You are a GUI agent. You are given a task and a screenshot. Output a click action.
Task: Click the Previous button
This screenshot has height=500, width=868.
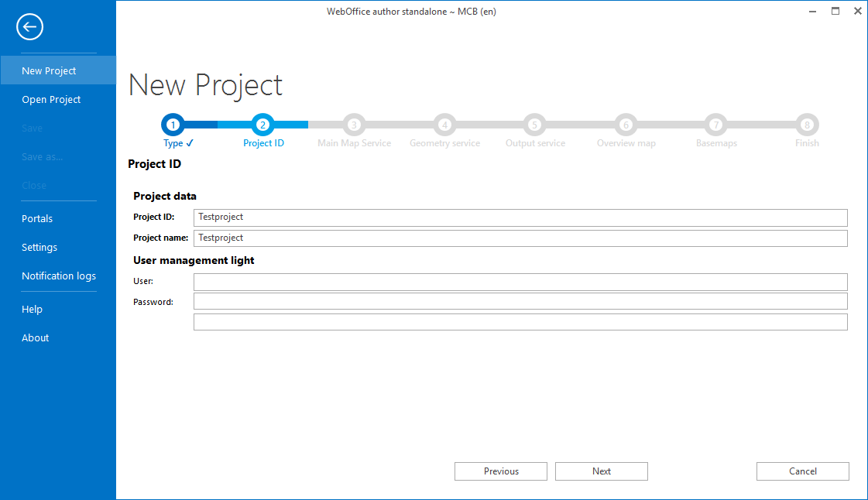point(500,471)
